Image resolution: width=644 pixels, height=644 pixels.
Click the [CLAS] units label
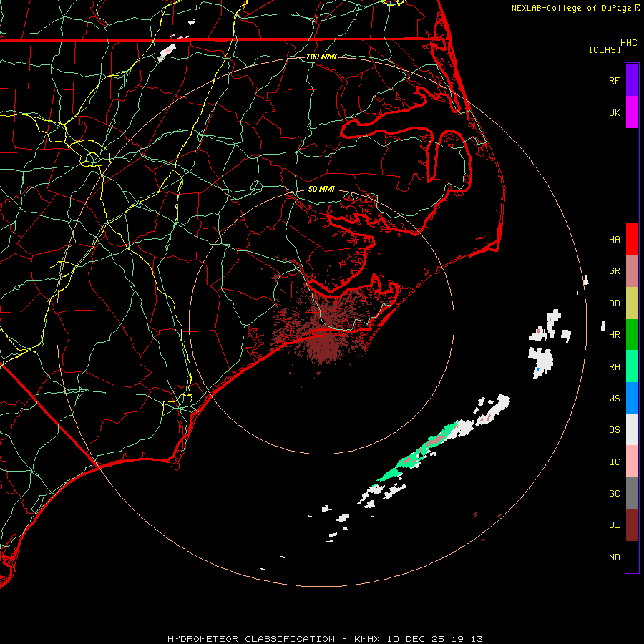point(605,49)
